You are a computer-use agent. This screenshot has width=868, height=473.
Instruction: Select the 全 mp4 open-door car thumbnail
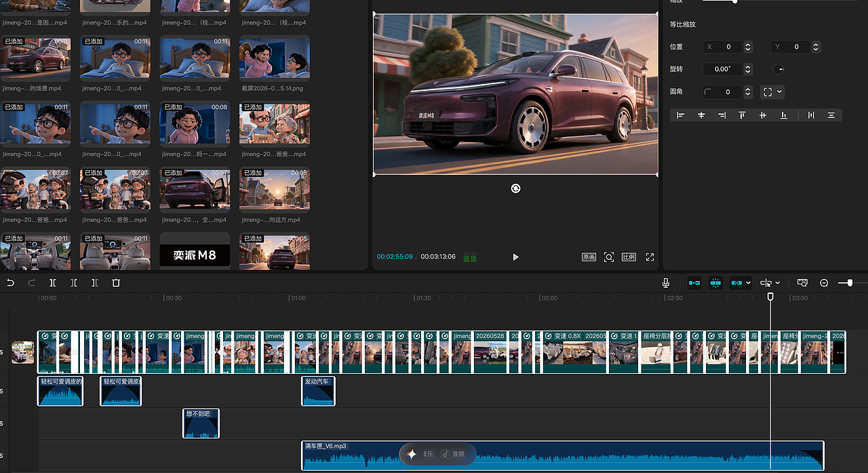tap(195, 190)
